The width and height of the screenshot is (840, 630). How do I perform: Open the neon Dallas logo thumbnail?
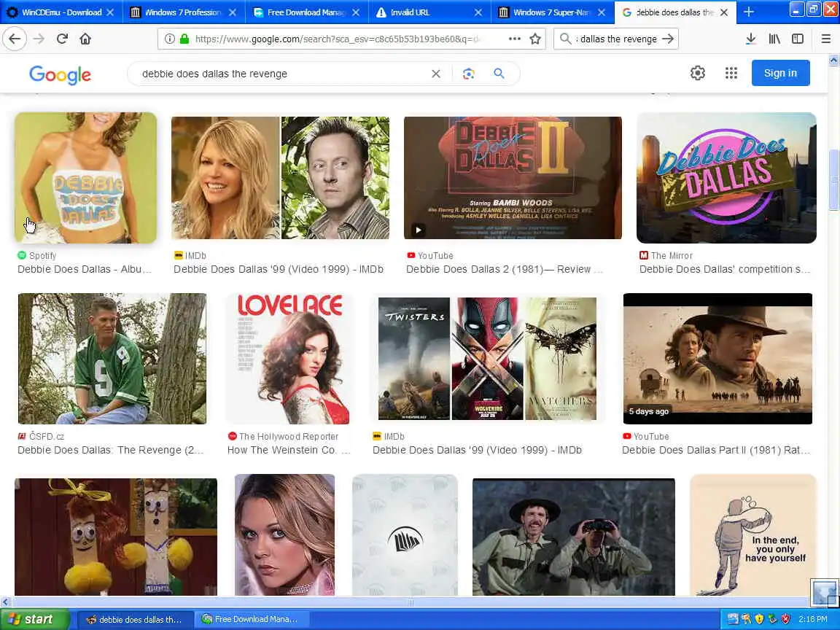726,178
